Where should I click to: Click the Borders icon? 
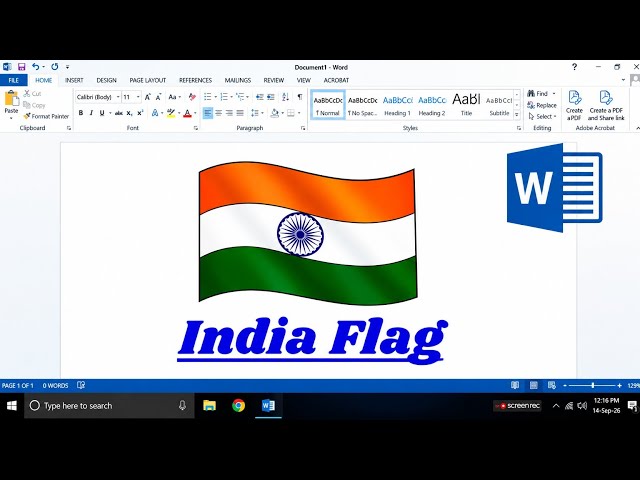click(291, 113)
